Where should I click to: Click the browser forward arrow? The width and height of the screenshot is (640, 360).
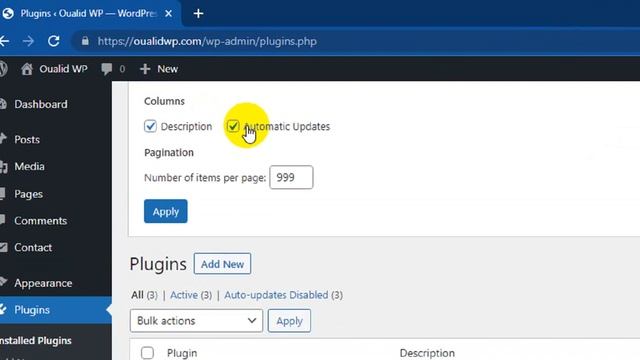28,41
